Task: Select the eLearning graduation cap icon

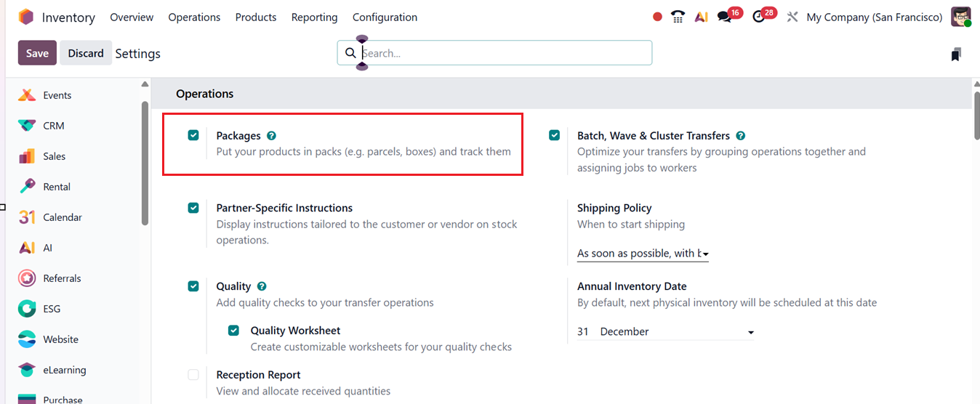Action: click(27, 370)
